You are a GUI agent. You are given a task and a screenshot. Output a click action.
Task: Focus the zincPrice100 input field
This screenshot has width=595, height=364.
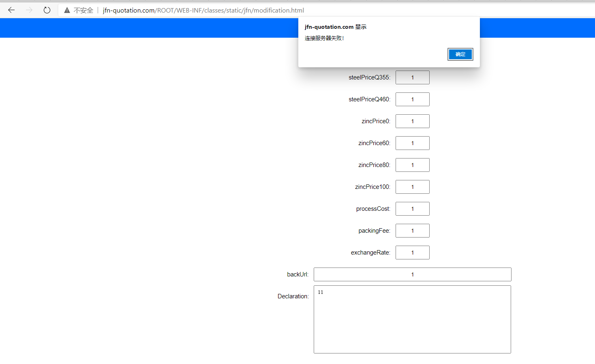pos(412,187)
